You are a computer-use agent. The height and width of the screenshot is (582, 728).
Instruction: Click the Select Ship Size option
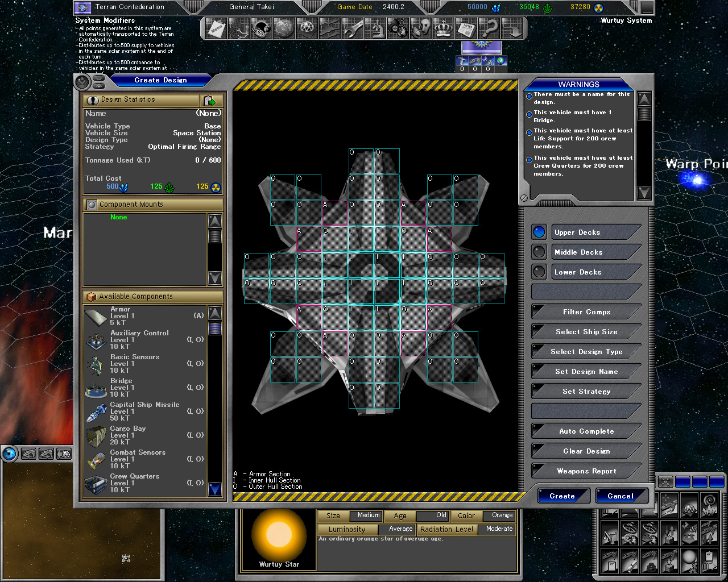pyautogui.click(x=586, y=332)
